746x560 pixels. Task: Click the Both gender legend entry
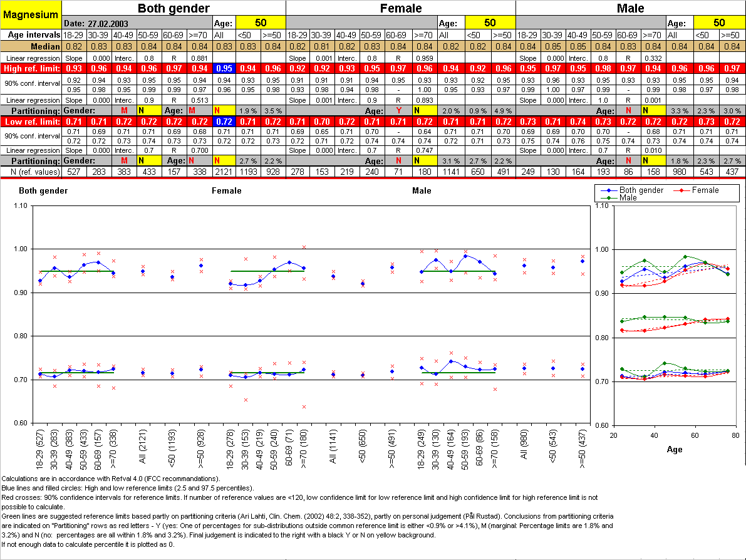(632, 190)
